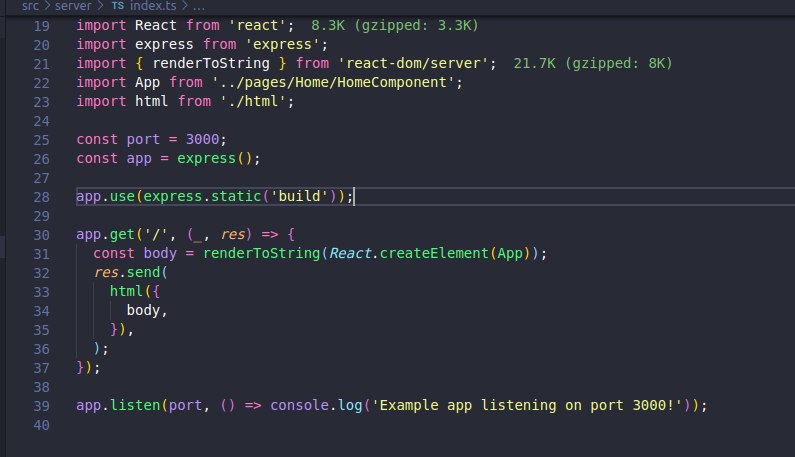Click line number 28 in the gutter
The height and width of the screenshot is (457, 795).
42,197
